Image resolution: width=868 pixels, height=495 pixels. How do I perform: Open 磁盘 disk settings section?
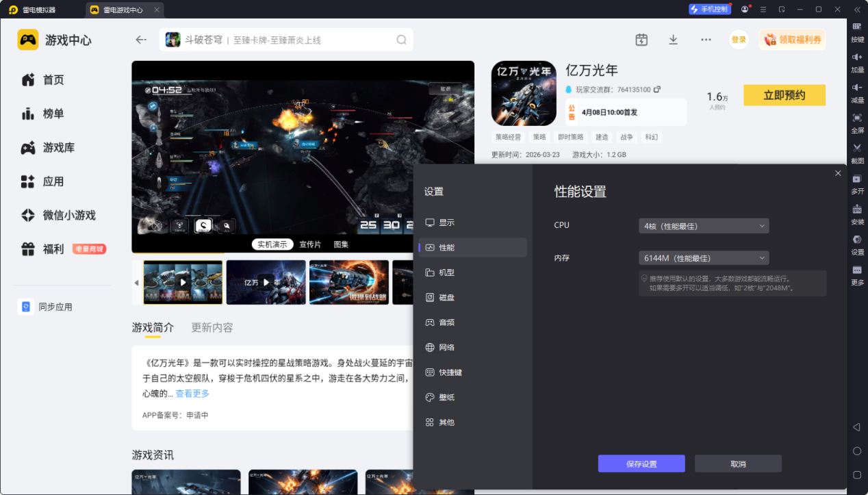[x=446, y=297]
